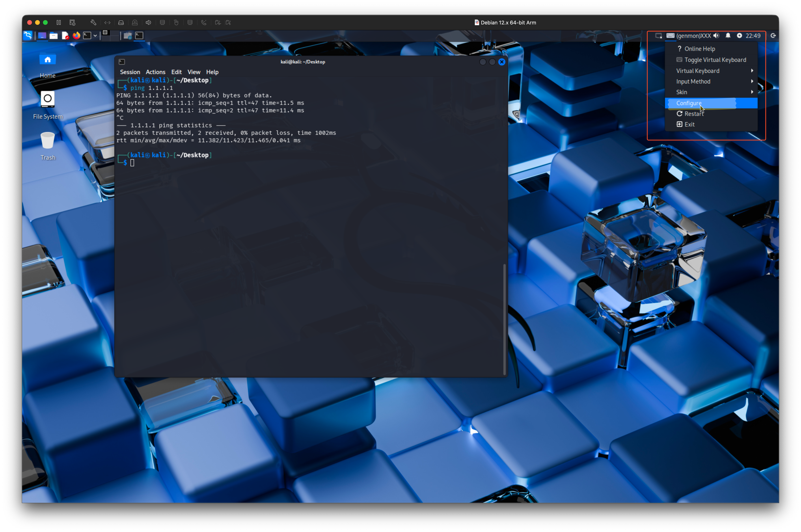Select Configure in the tray menu
The height and width of the screenshot is (532, 801).
[x=711, y=103]
